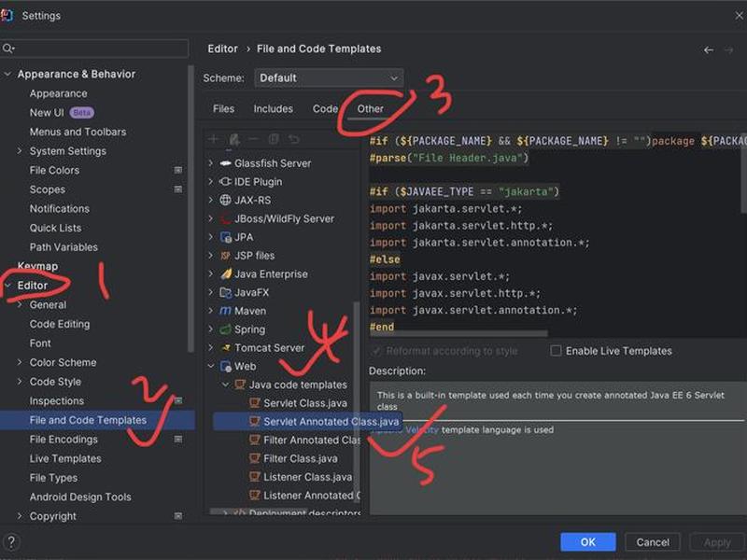The height and width of the screenshot is (560, 747).
Task: Click the copy template icon
Action: click(274, 139)
